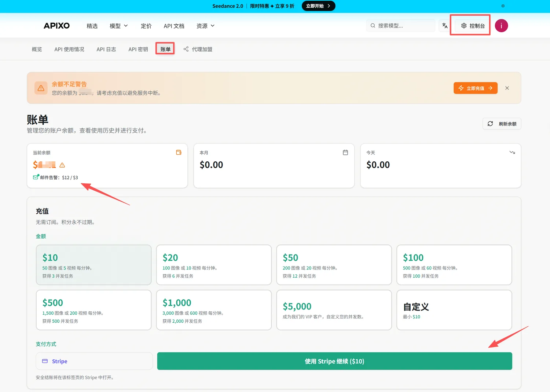Expand the 模型 dropdown menu
This screenshot has width=550, height=392.
point(119,26)
